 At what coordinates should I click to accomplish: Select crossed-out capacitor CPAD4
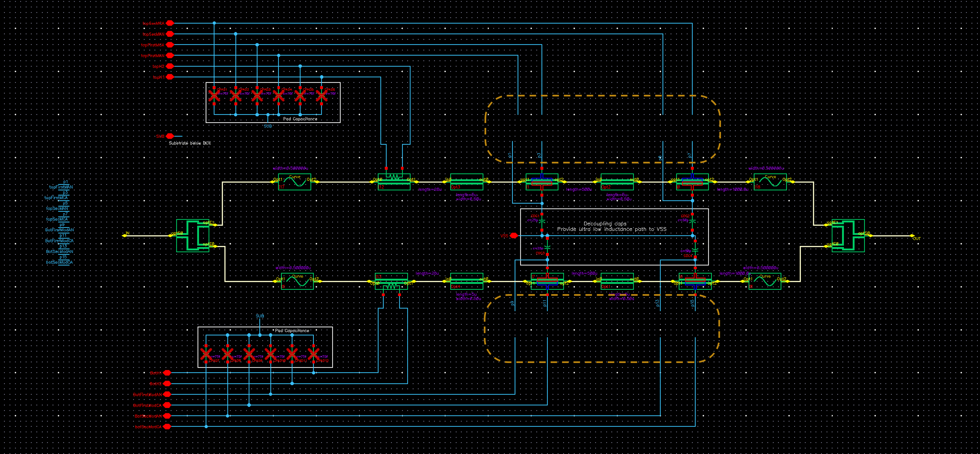[x=278, y=96]
